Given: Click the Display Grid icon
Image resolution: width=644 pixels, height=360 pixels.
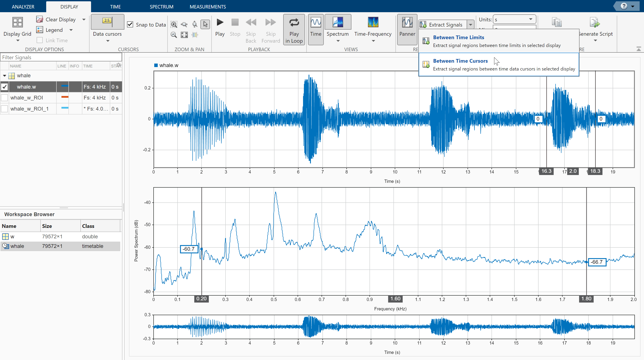Looking at the screenshot, I should tap(17, 22).
